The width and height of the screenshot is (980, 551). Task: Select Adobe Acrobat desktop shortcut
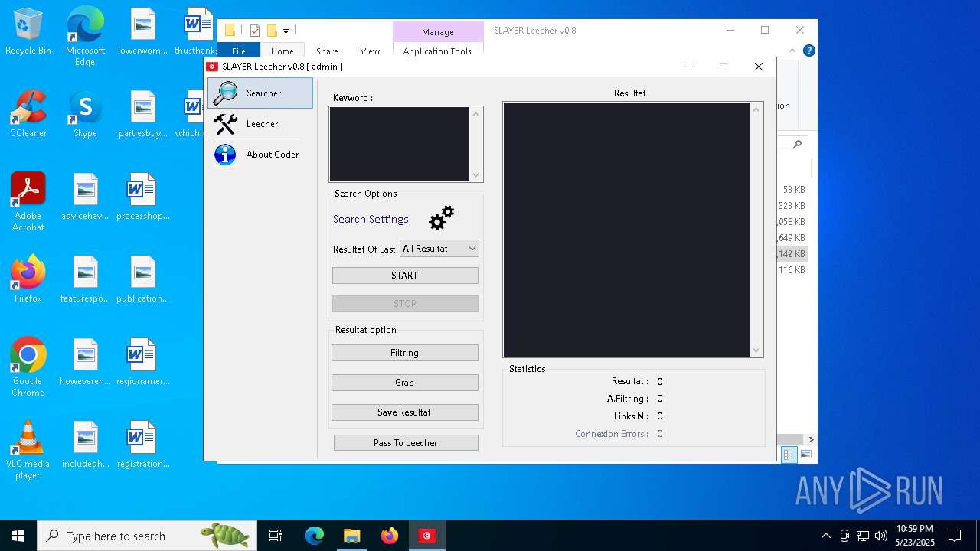tap(28, 202)
